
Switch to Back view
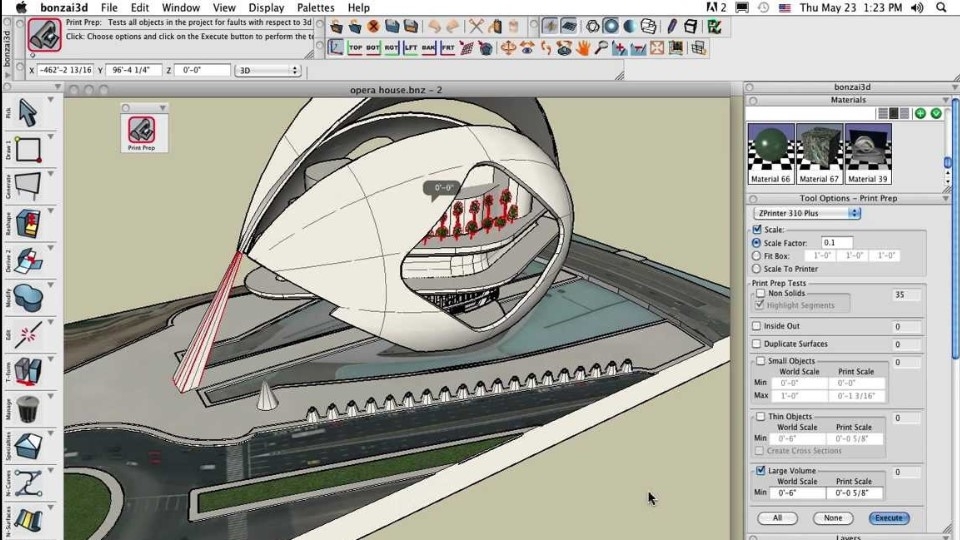pos(429,47)
